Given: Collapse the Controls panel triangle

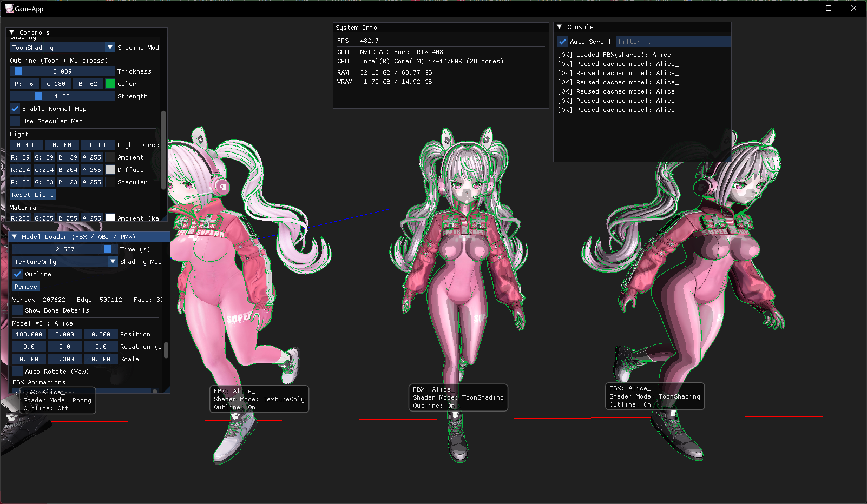Looking at the screenshot, I should click(12, 32).
